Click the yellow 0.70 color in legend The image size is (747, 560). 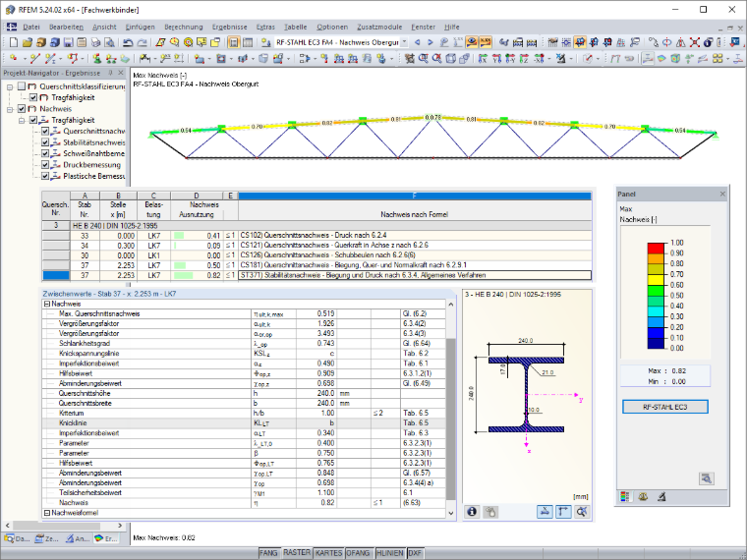coord(656,280)
